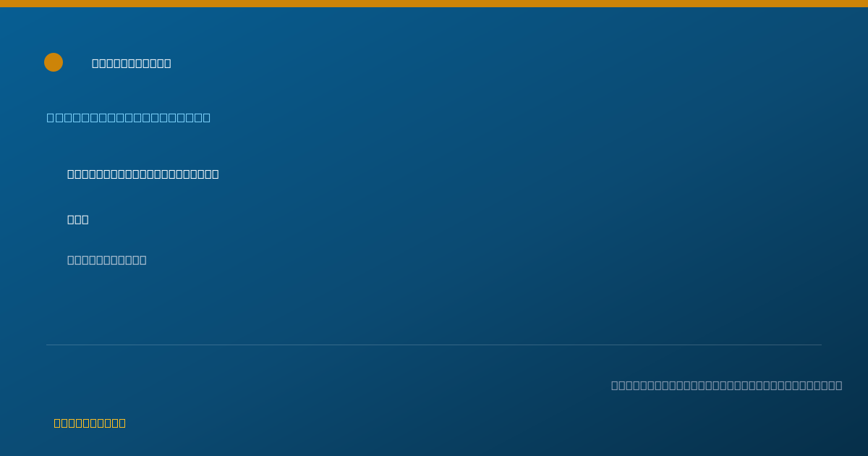Open the site name next to orange dot
The width and height of the screenshot is (868, 456).
coord(132,63)
